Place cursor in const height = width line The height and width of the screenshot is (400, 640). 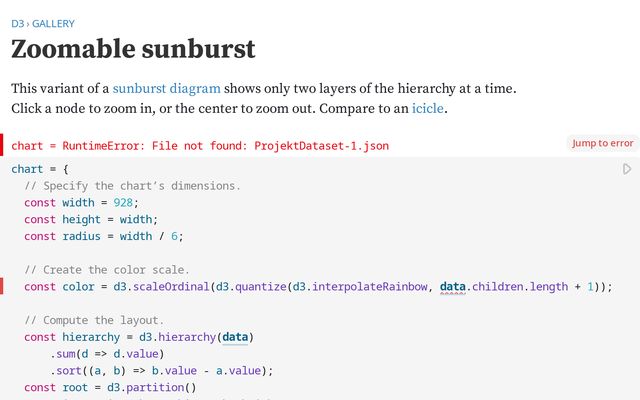91,220
